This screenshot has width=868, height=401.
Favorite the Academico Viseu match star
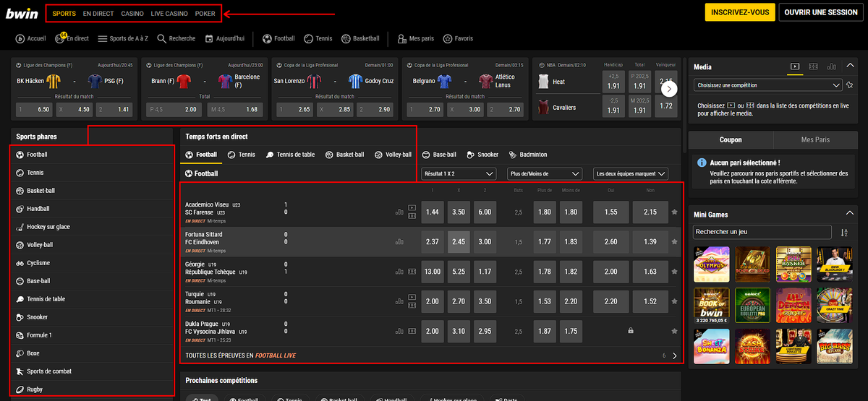pyautogui.click(x=675, y=212)
